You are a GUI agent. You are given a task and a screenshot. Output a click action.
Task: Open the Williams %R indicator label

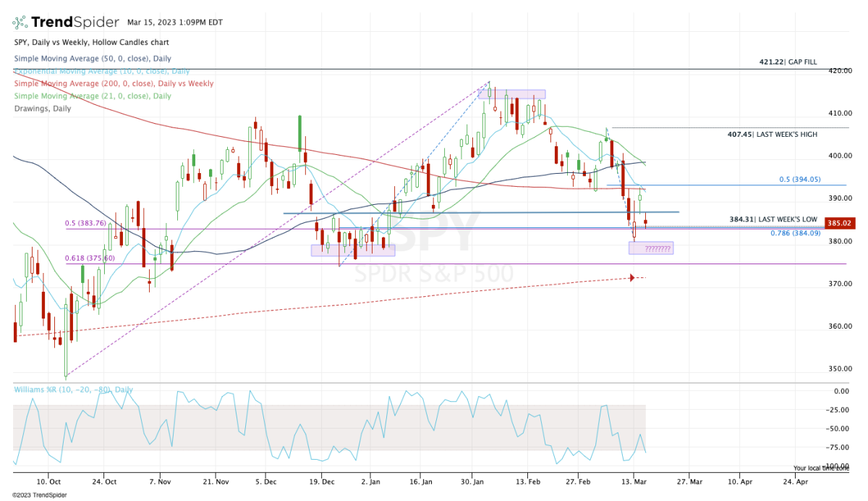pos(73,390)
